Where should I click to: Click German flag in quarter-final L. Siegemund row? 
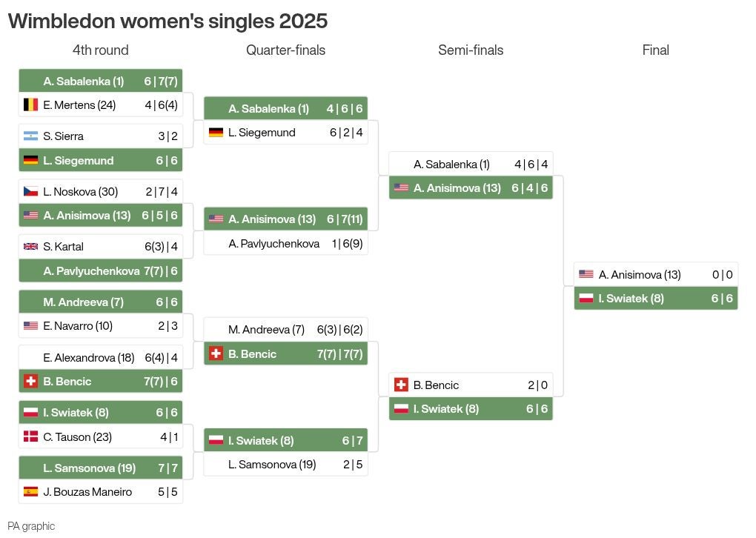[x=216, y=132]
